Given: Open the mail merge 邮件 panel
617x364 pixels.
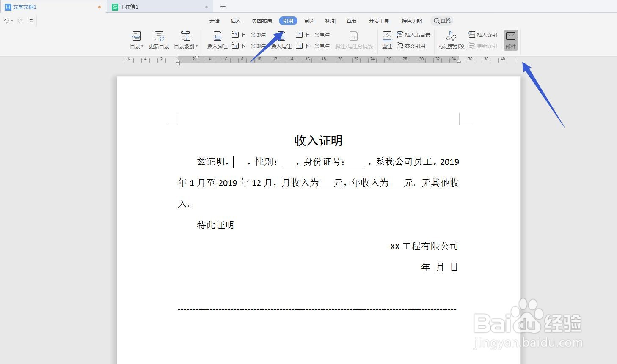Looking at the screenshot, I should (x=510, y=40).
